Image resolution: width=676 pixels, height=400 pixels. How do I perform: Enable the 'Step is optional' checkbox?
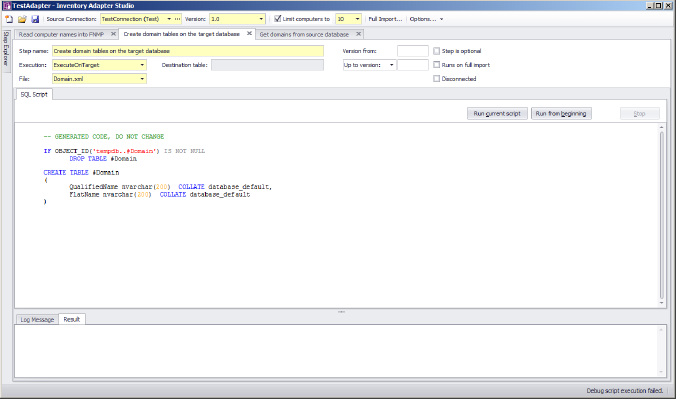(x=437, y=50)
